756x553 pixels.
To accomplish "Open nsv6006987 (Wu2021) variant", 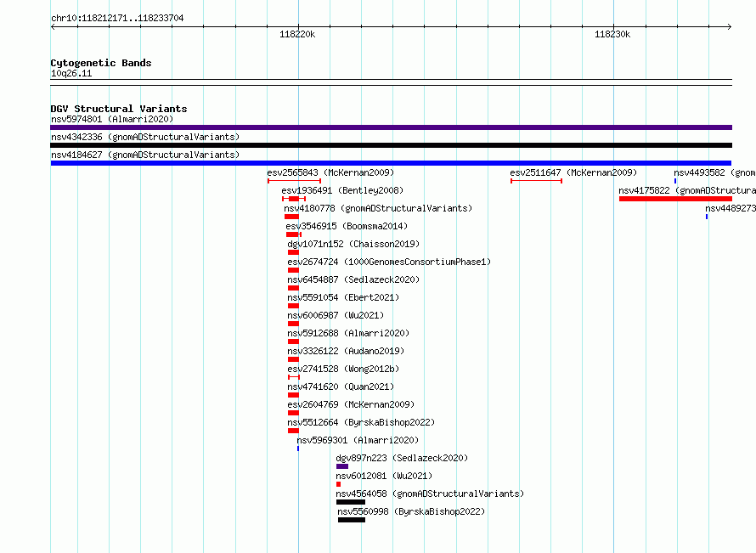I will [x=336, y=315].
